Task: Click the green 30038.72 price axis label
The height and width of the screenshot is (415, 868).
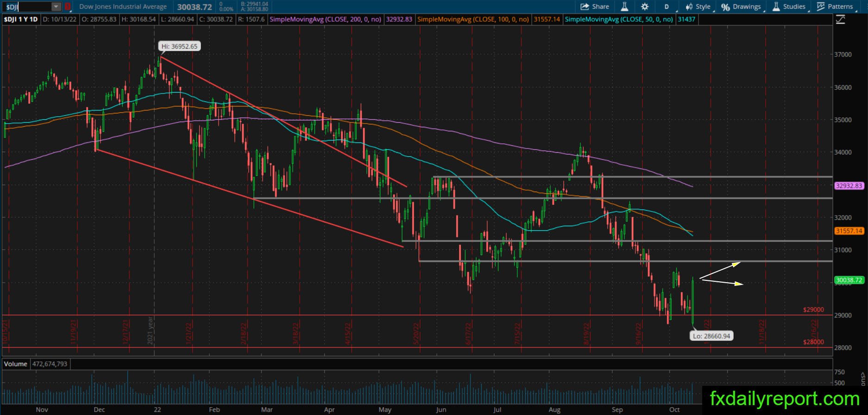Action: pyautogui.click(x=849, y=280)
